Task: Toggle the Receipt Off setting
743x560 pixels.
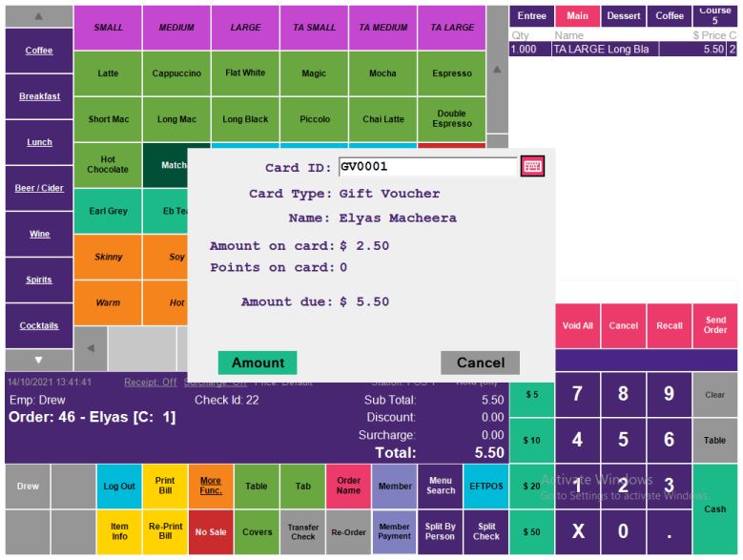Action: (x=150, y=383)
